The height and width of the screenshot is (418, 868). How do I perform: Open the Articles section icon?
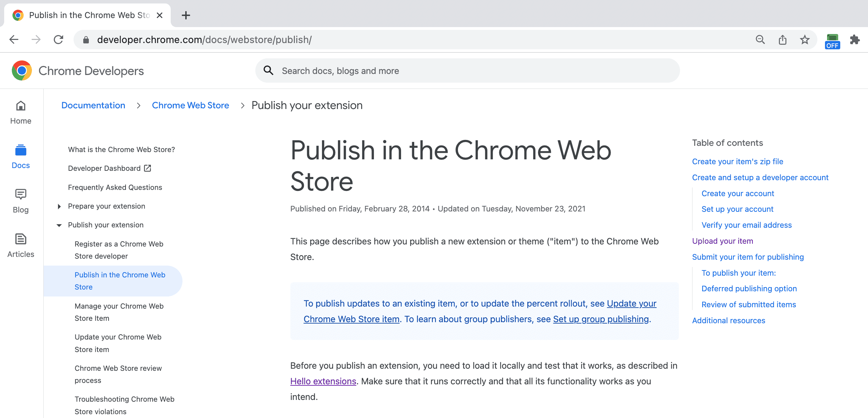20,239
